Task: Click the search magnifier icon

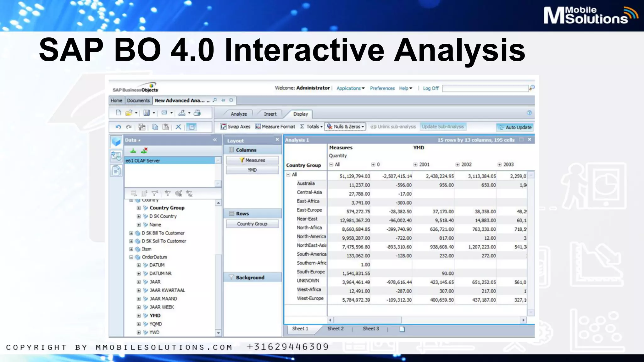Action: tap(532, 88)
